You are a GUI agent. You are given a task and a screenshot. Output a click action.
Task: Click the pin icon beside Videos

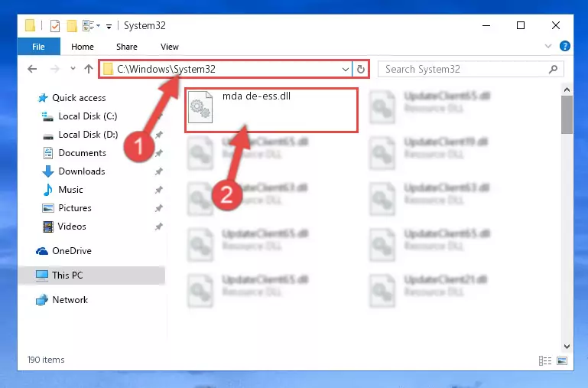tap(159, 227)
